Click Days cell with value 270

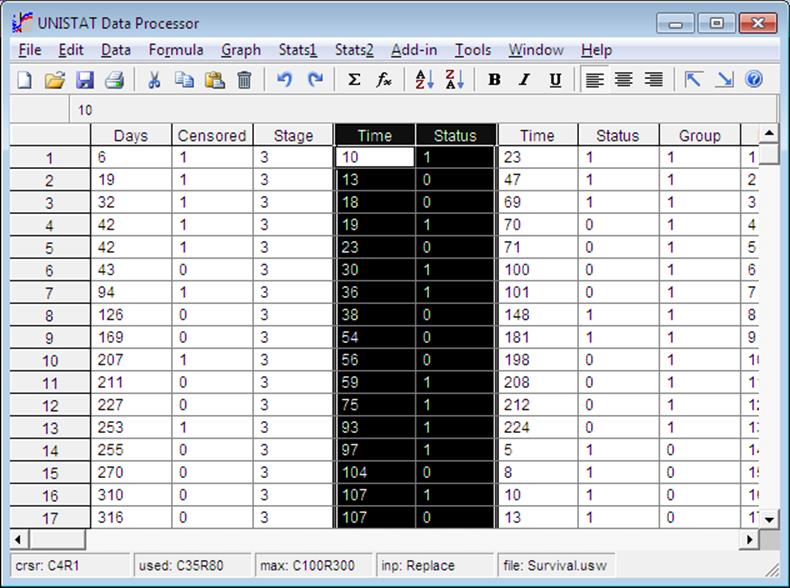click(131, 473)
